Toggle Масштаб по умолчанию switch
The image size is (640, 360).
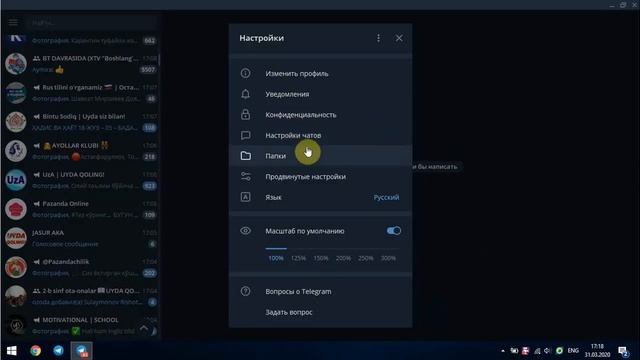tap(393, 231)
